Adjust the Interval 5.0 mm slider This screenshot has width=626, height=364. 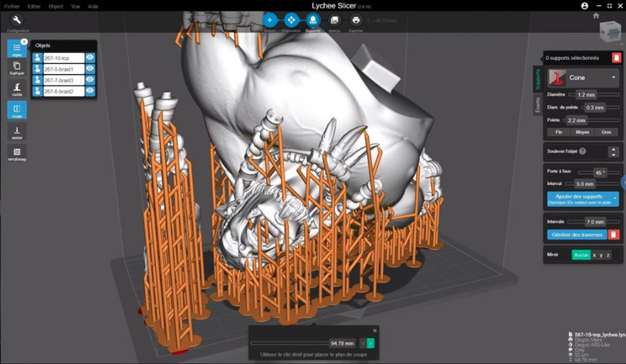click(x=592, y=184)
